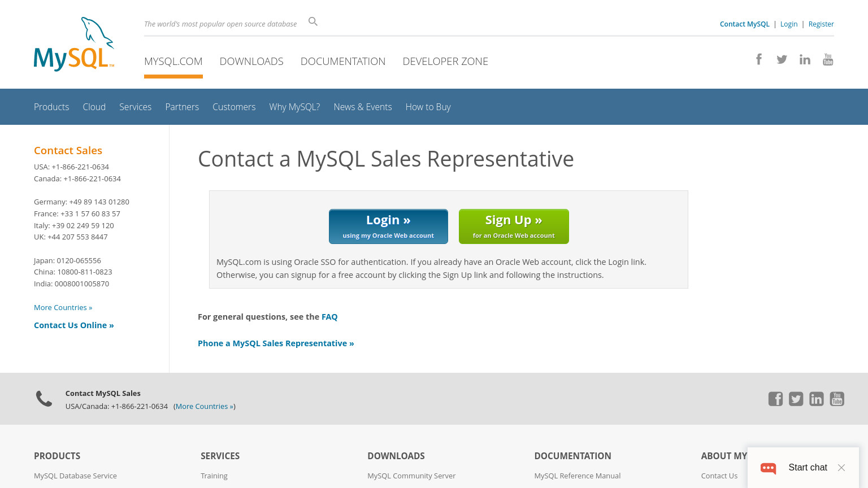Click Phone a MySQL Sales Representative link
The image size is (868, 488).
pos(276,343)
